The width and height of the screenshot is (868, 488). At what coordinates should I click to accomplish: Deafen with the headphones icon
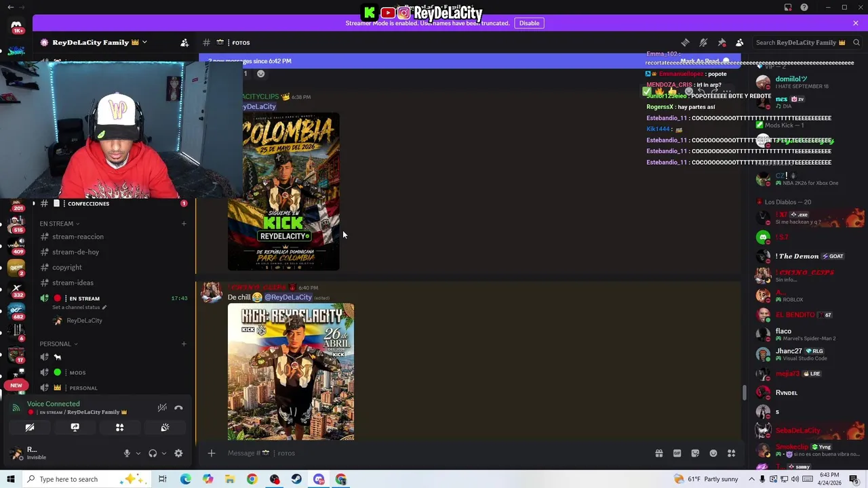pyautogui.click(x=153, y=453)
